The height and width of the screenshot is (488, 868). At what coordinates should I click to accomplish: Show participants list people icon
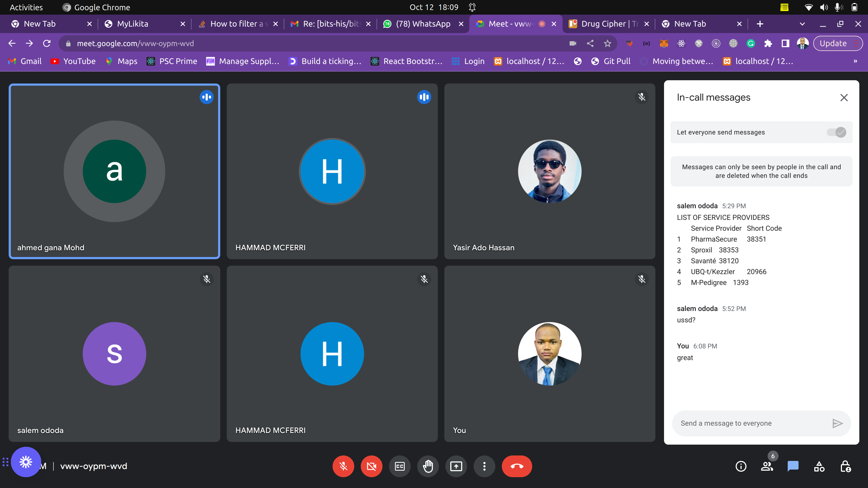[767, 466]
